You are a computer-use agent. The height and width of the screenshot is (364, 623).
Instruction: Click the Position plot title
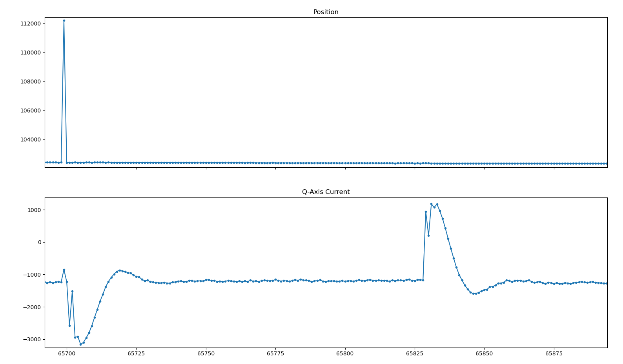[326, 12]
